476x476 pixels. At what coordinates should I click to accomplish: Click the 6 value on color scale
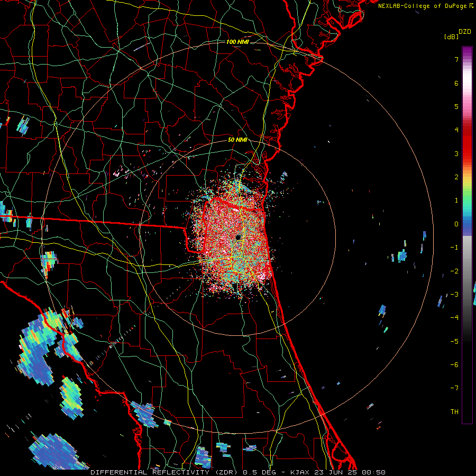click(x=456, y=83)
